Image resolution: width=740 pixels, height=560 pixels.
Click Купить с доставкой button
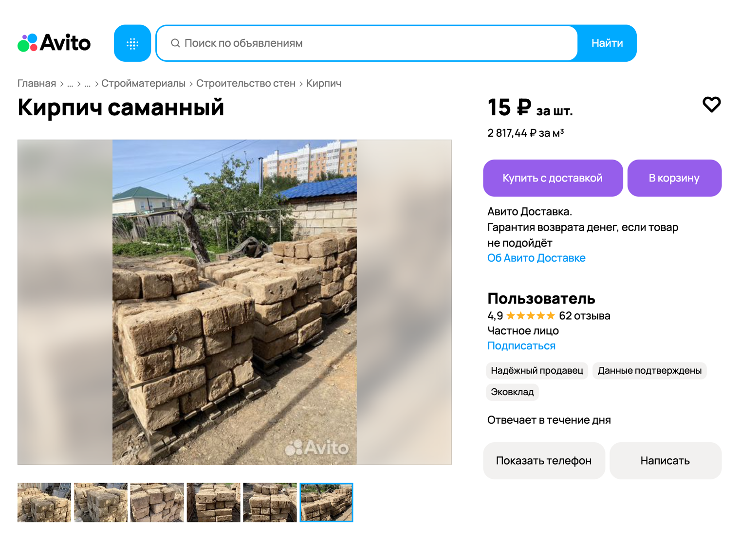click(x=553, y=178)
